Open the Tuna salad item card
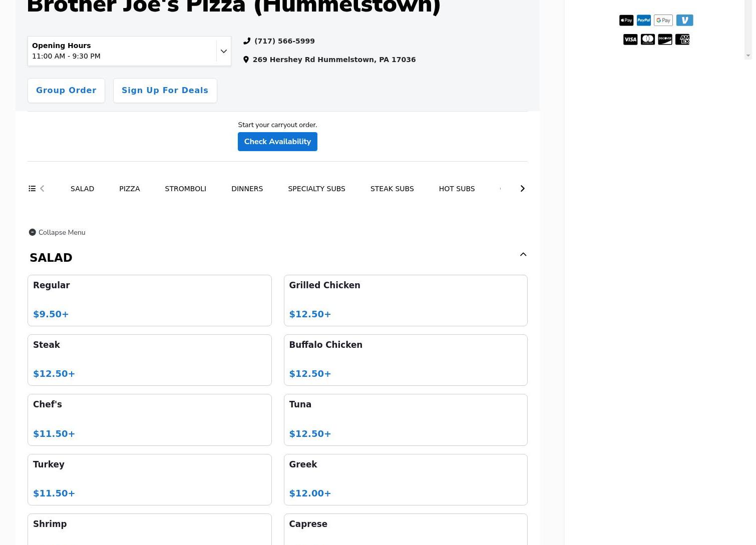The image size is (756, 545). tap(406, 420)
